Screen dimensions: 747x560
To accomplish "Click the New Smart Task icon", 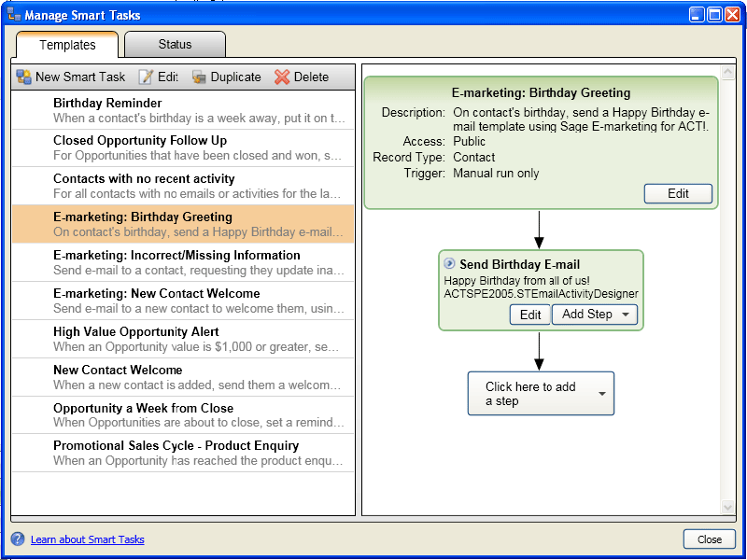I will tap(24, 77).
